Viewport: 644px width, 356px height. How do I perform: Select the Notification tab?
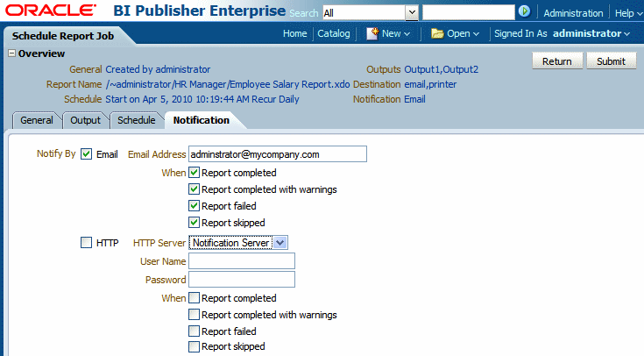[x=202, y=120]
